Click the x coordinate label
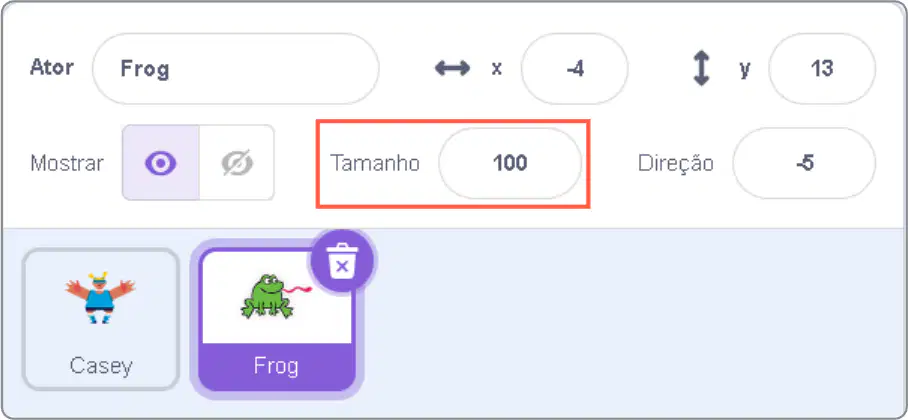The image size is (908, 420). 496,69
